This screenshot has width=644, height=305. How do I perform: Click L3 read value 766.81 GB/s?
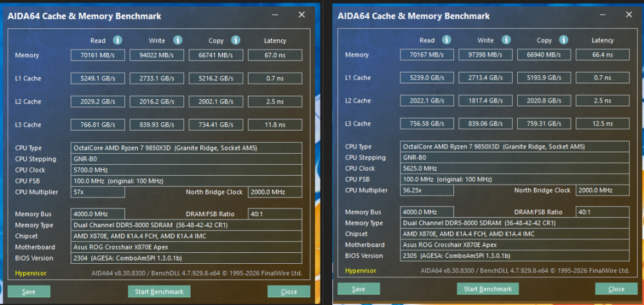coord(98,125)
